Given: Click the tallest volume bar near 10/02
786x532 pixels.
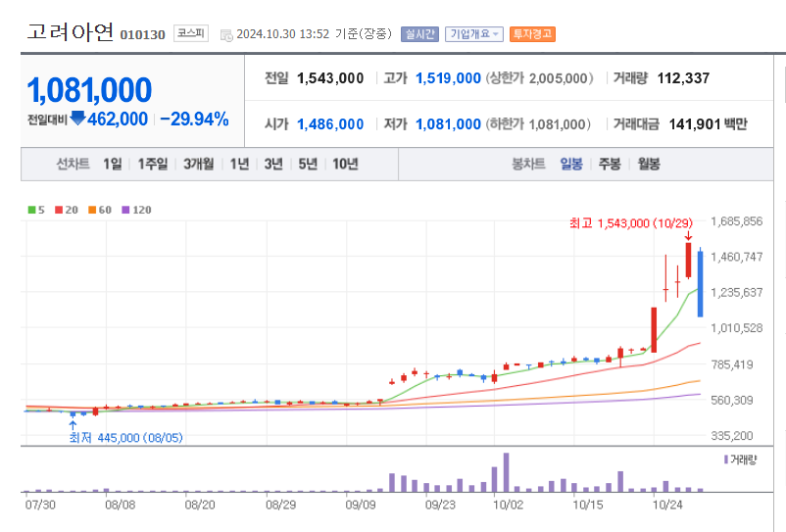Looking at the screenshot, I should pos(507,472).
